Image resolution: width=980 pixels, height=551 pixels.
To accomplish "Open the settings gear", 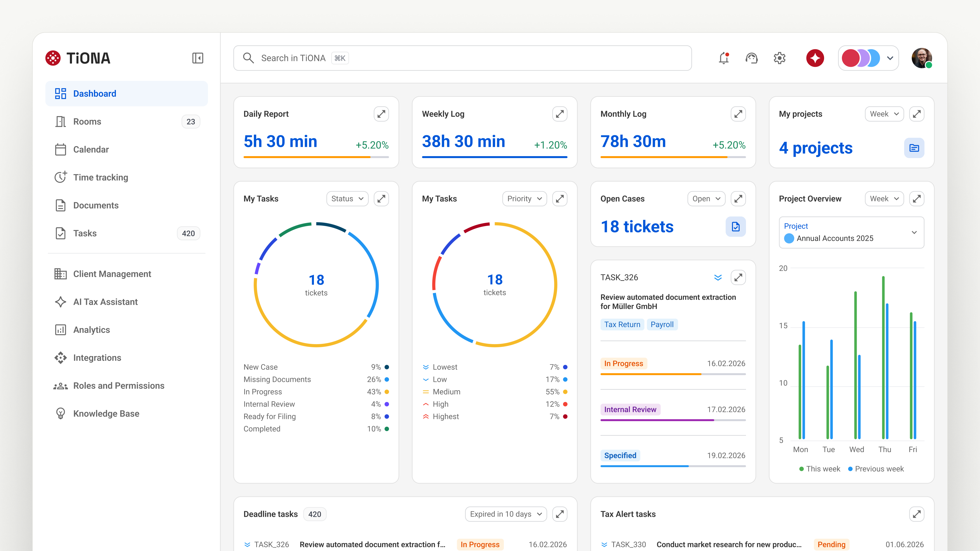I will point(779,58).
